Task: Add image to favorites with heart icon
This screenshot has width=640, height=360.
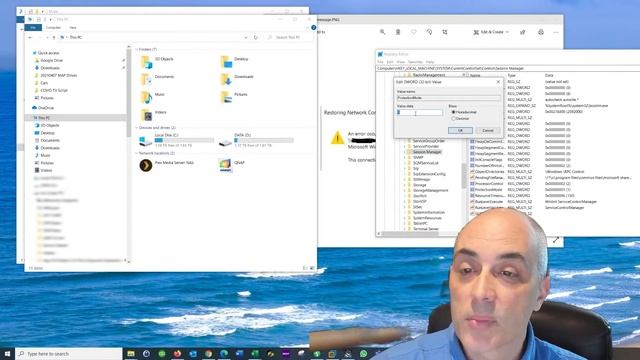Action: pos(413,32)
